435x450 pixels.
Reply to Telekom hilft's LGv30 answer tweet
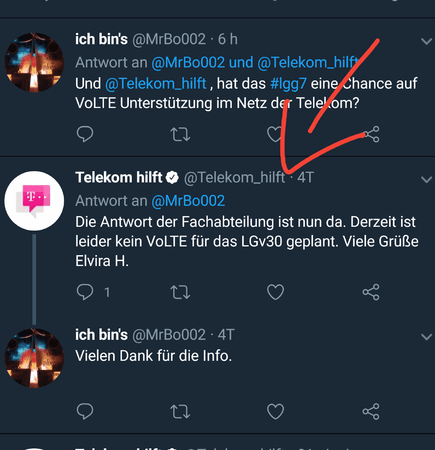coord(85,292)
